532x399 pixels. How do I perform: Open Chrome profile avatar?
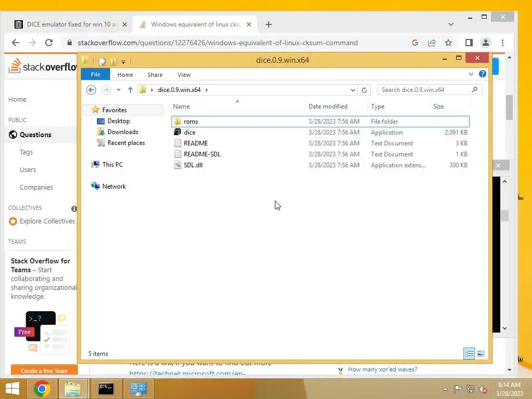[486, 43]
